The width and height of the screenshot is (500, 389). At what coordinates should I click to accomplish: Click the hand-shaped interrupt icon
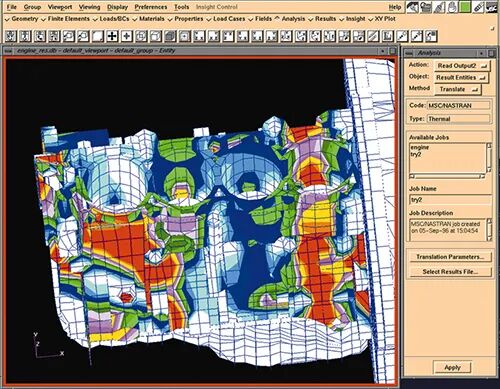coord(452,7)
